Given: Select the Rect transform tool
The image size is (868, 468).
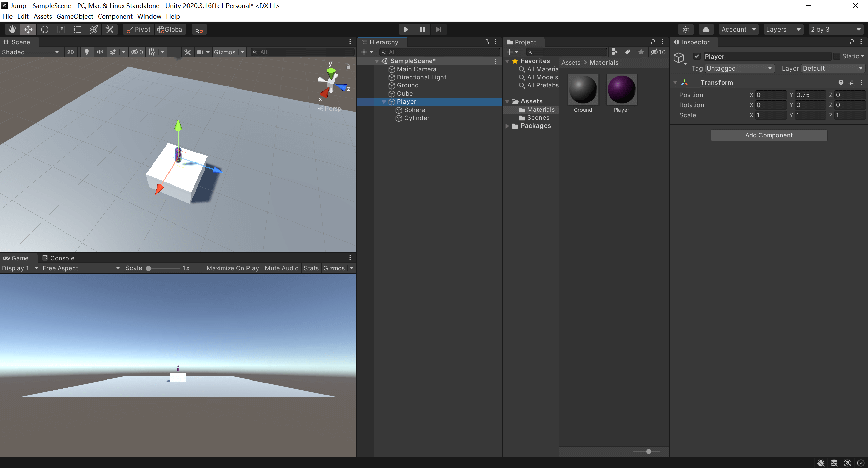Looking at the screenshot, I should click(77, 30).
